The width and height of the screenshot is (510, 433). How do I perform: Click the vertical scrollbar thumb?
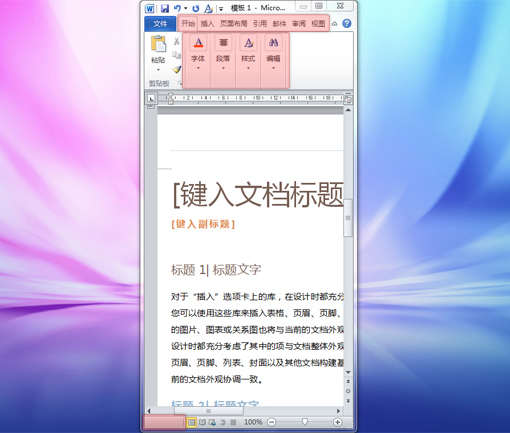(348, 218)
